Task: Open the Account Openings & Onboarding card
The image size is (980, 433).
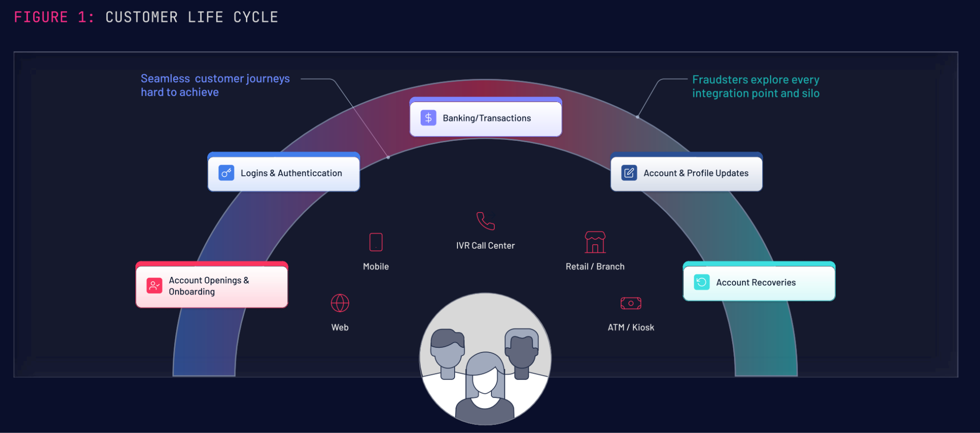Action: (212, 285)
